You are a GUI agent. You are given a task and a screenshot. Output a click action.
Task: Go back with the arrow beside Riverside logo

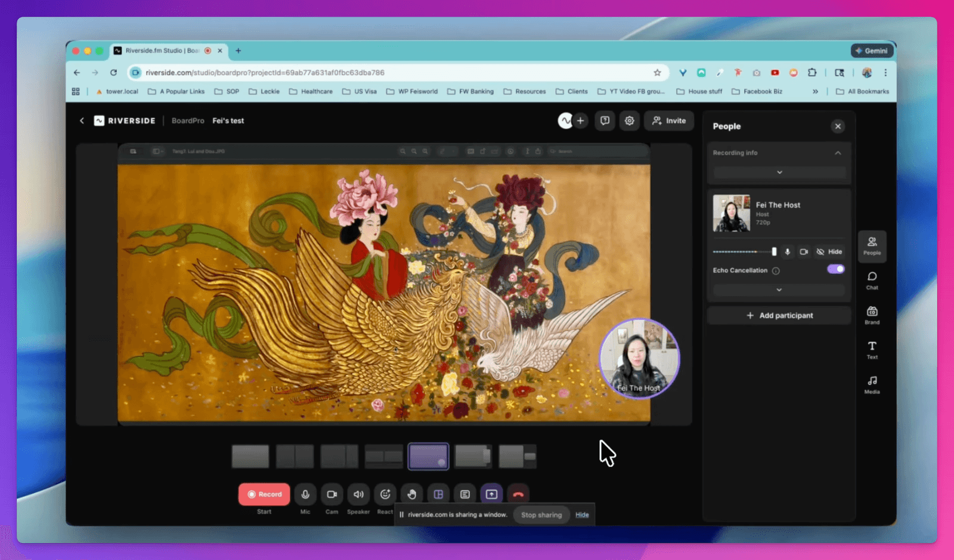82,120
